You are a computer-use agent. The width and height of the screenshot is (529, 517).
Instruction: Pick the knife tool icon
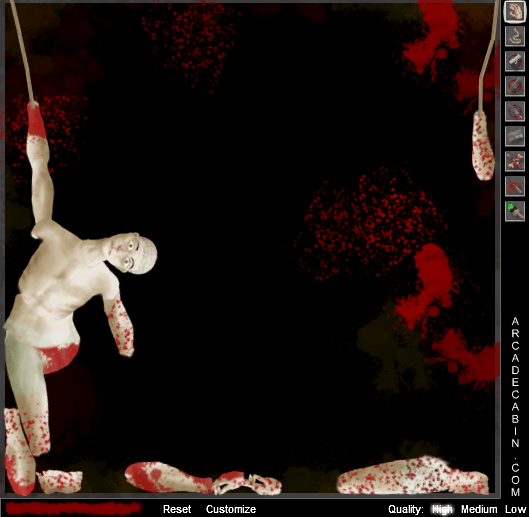coord(514,186)
